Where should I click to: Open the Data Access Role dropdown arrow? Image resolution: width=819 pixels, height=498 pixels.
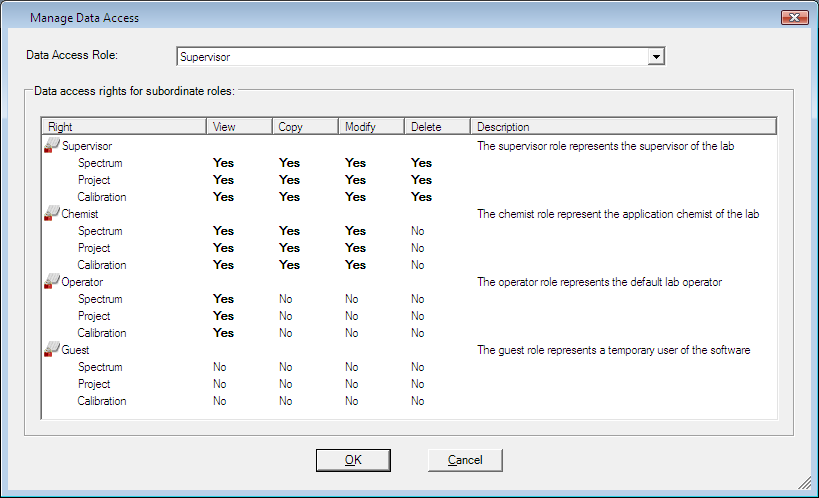[656, 57]
